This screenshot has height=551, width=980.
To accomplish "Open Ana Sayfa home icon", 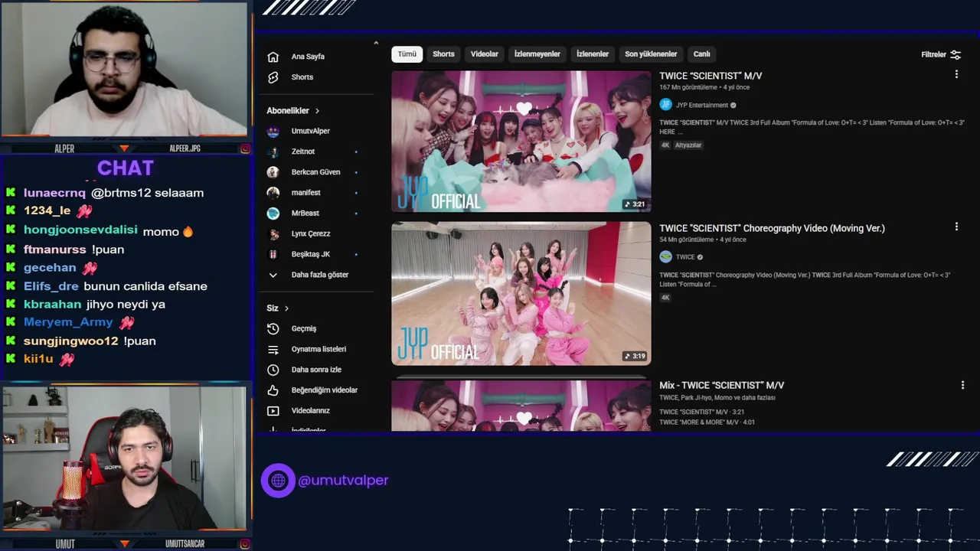I will (273, 57).
